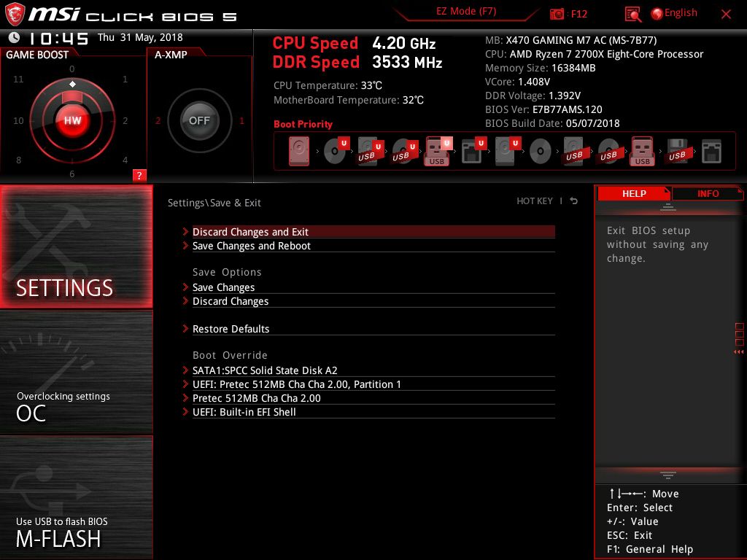Select the last network boot icon
Viewport: 747px width, 560px height.
[711, 152]
